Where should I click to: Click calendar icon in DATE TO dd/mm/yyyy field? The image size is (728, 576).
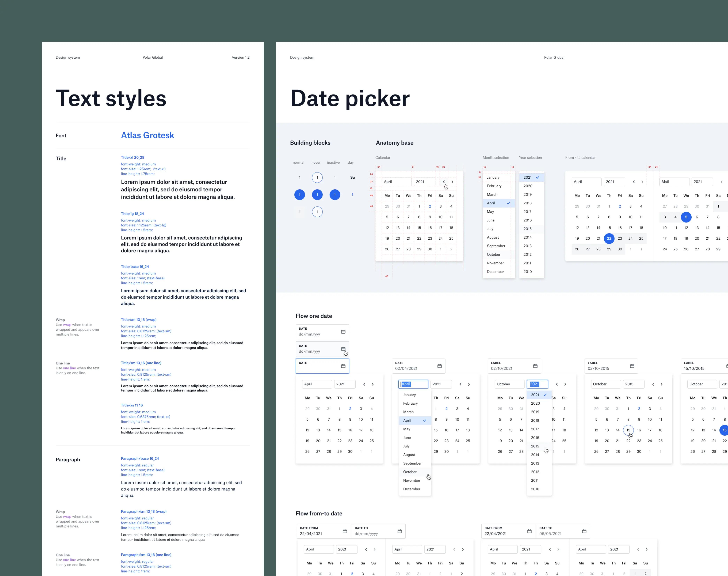[x=399, y=531]
